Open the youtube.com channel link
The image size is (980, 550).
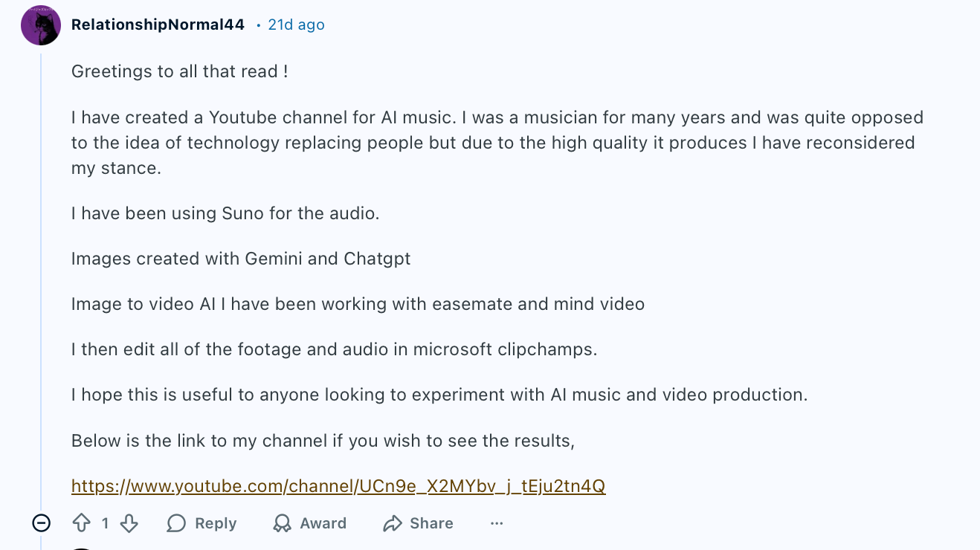(x=338, y=486)
